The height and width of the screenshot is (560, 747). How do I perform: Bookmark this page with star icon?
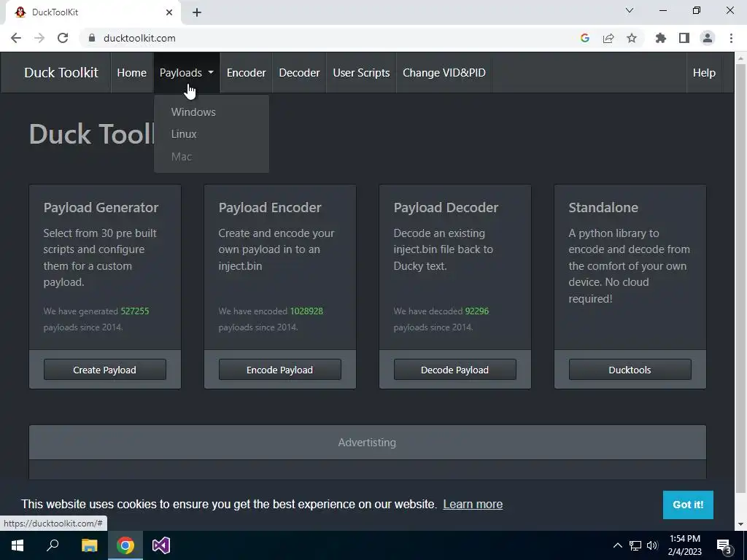click(x=632, y=38)
